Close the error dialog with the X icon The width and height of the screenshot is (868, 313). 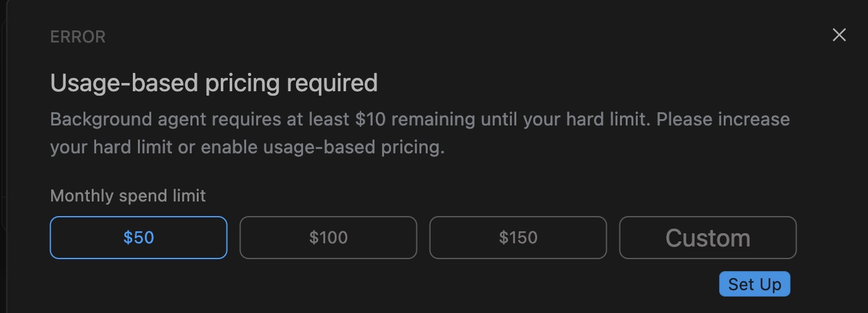[839, 35]
